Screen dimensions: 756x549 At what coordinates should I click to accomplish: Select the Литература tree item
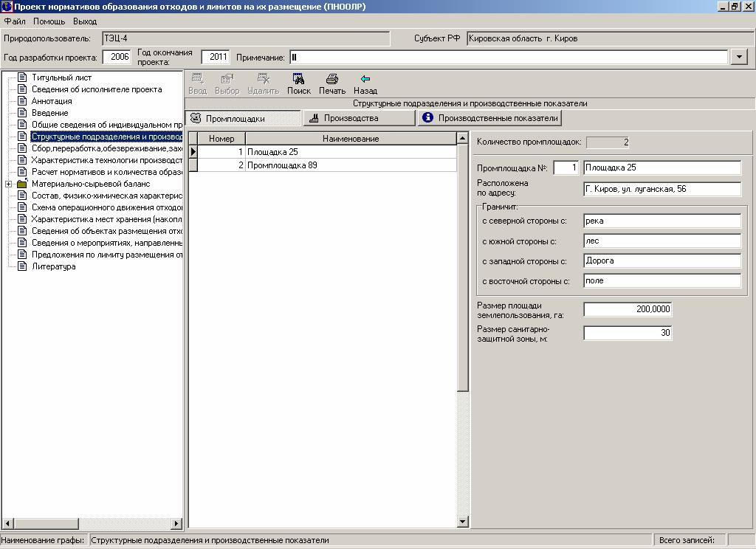(53, 266)
